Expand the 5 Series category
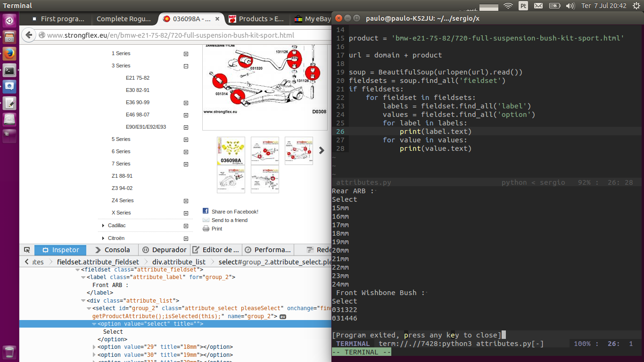The image size is (644, 362). coord(186,140)
